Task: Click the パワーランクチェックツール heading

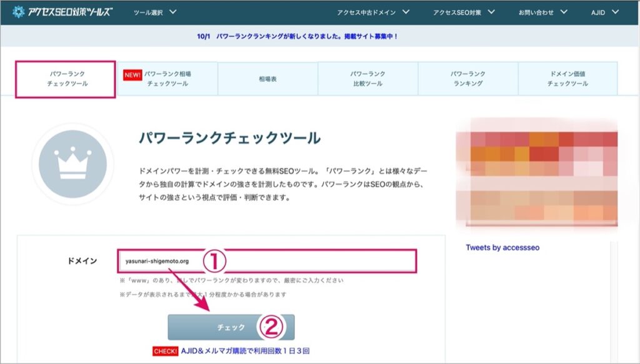Action: pos(229,138)
